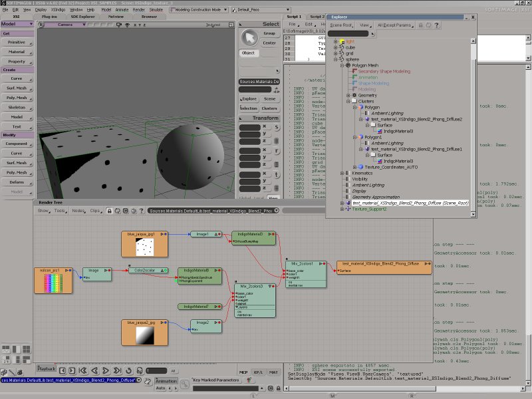
Task: Toggle the lock icon in Explorer toolbar
Action: coord(420,25)
